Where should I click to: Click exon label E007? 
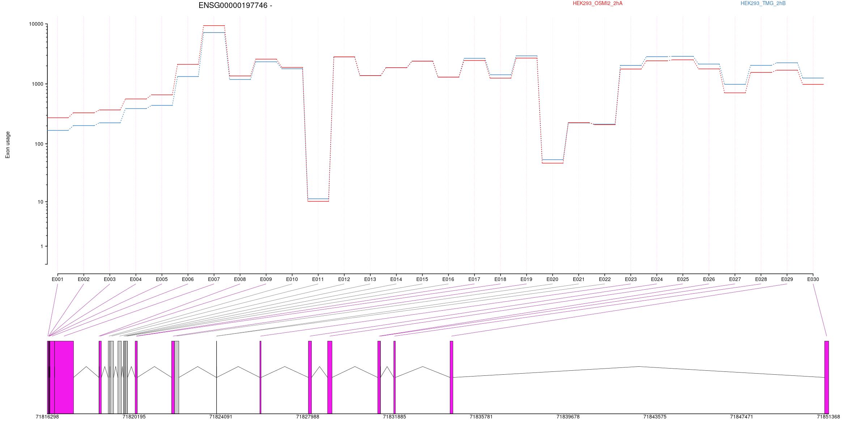point(214,279)
